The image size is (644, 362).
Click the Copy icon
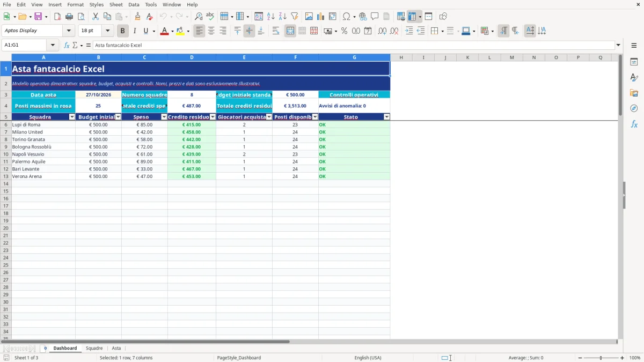coord(107,17)
